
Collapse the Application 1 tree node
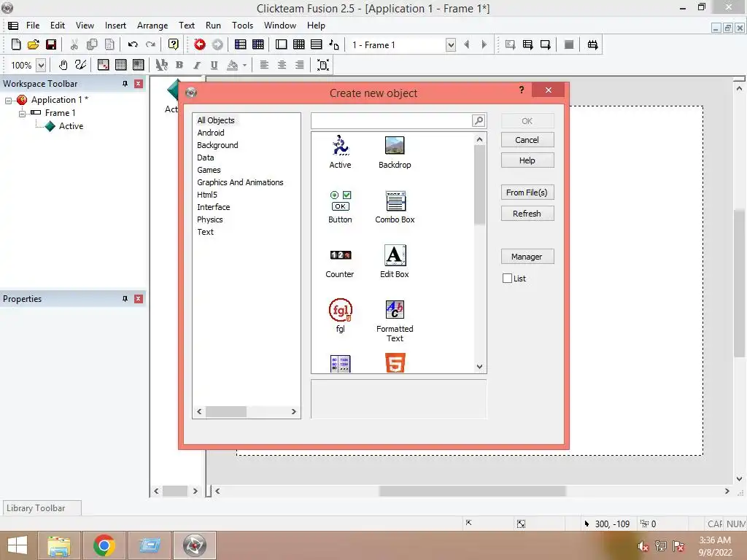(8, 101)
